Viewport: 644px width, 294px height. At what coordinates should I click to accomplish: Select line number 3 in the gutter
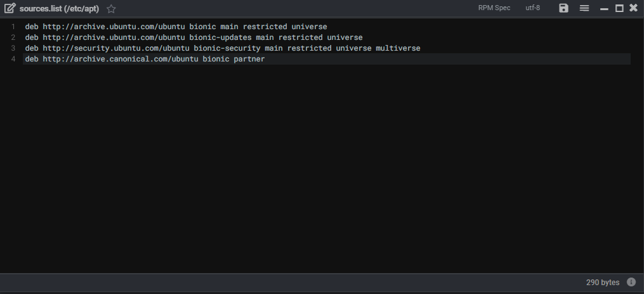[x=13, y=48]
